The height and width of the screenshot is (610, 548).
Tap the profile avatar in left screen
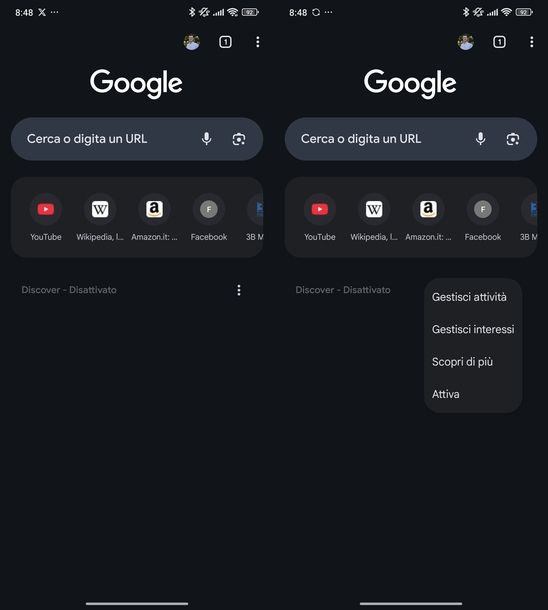pyautogui.click(x=192, y=42)
